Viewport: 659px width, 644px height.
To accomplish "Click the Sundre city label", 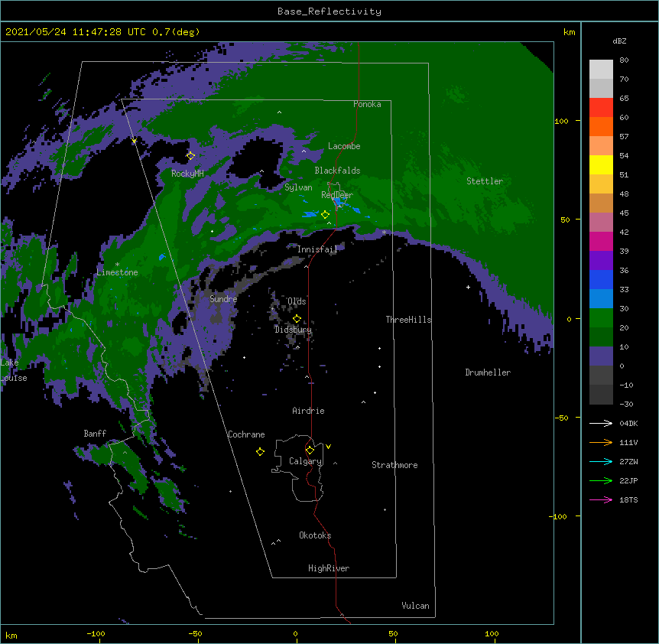I will coord(223,299).
